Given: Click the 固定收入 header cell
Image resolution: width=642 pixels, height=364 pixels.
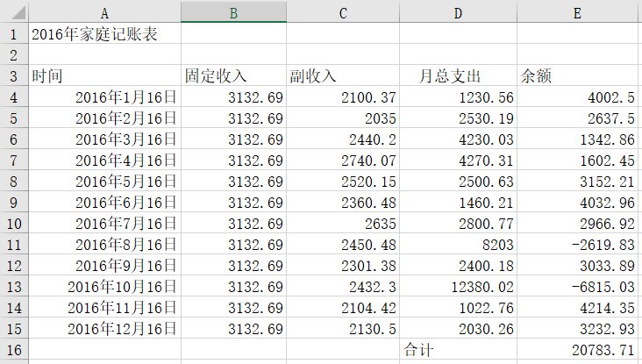Looking at the screenshot, I should click(233, 76).
